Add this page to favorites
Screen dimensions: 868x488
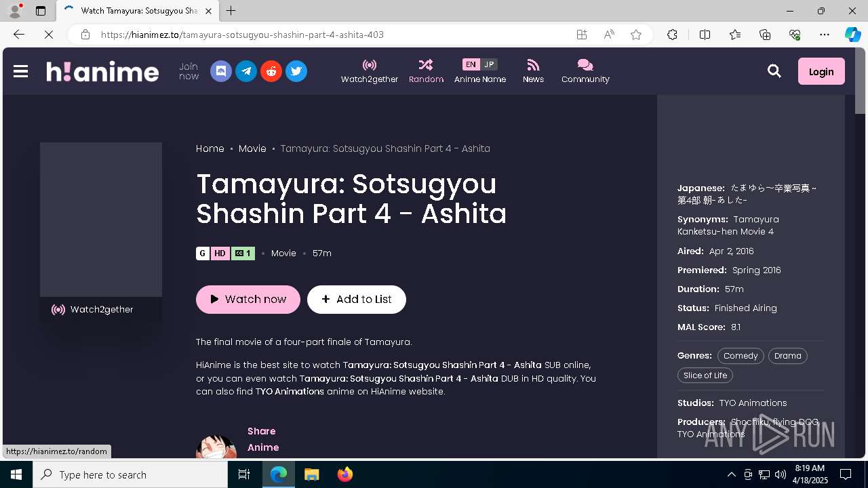(636, 35)
